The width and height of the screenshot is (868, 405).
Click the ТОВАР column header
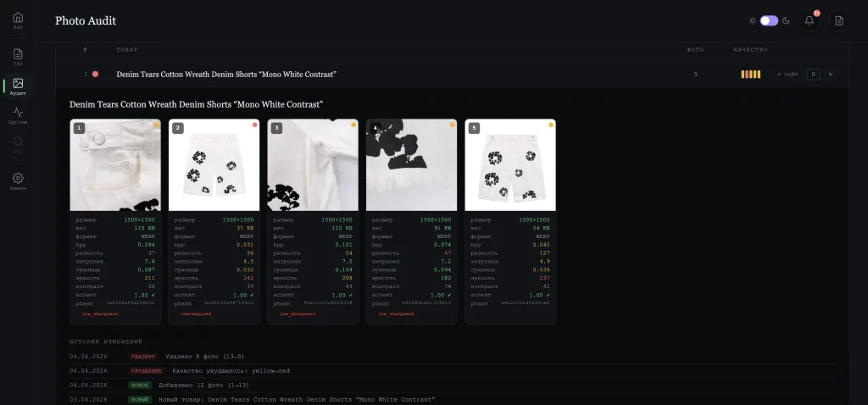tap(127, 50)
